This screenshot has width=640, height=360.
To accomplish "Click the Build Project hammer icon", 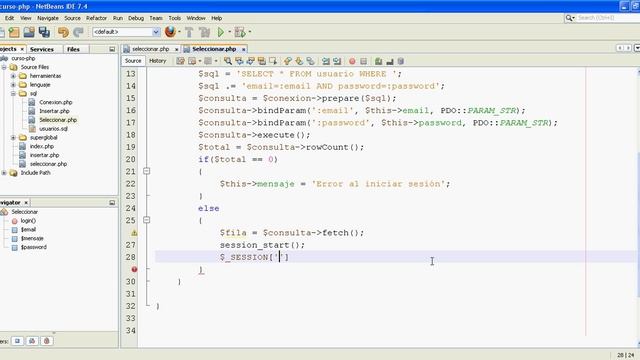I will tap(189, 32).
